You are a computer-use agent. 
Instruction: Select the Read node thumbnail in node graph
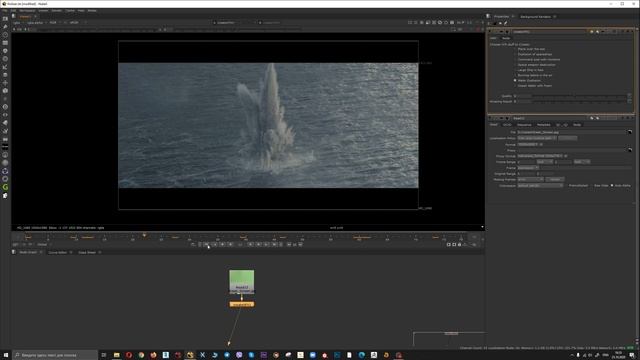click(242, 281)
